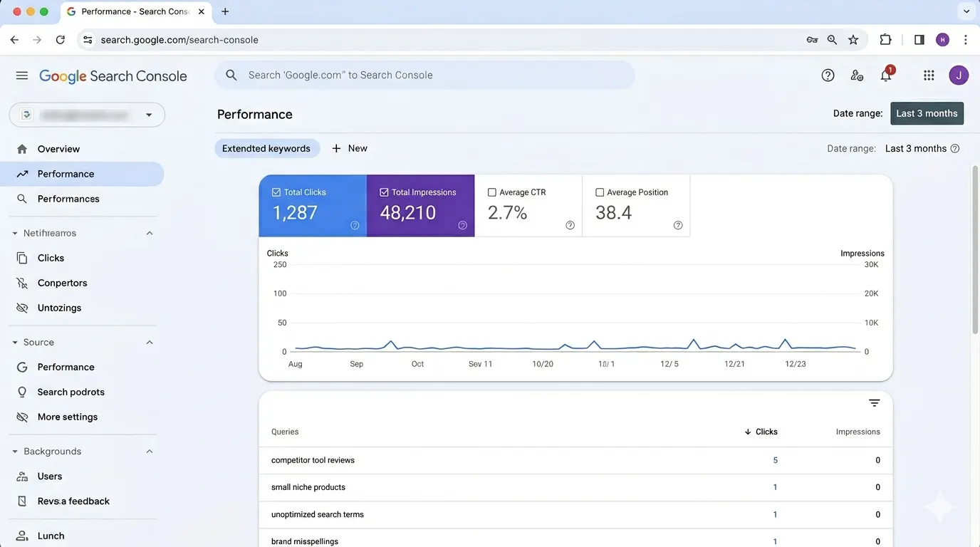Enable the Average Position checkbox
This screenshot has width=980, height=547.
600,192
